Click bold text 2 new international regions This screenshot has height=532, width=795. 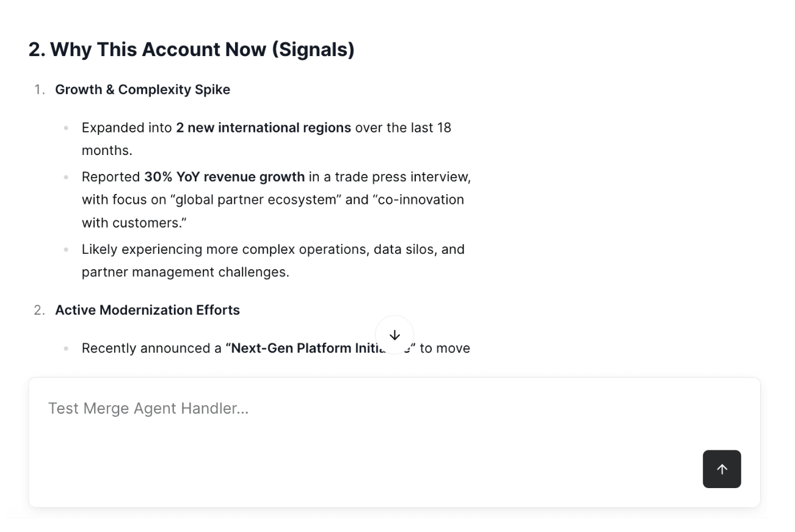tap(263, 128)
